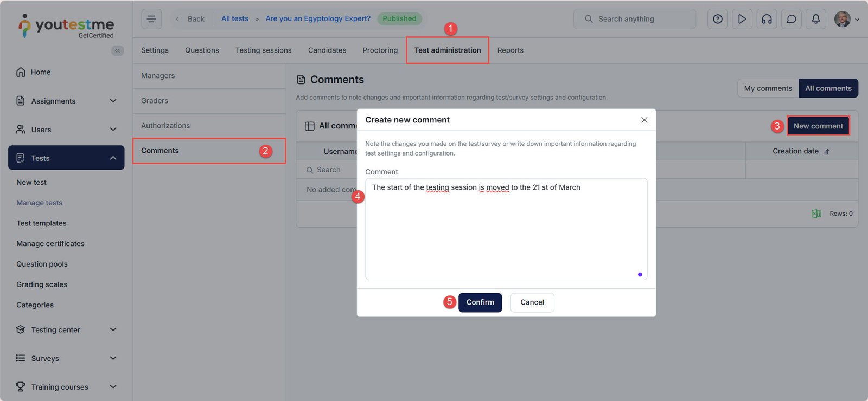868x401 pixels.
Task: Open the Reports tab
Action: pos(510,50)
